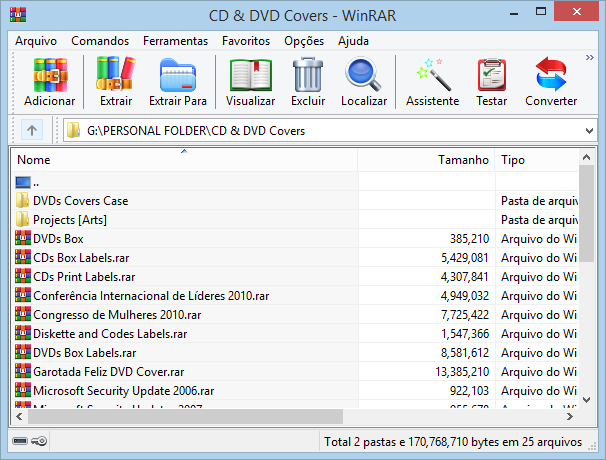This screenshot has width=606, height=460.
Task: Click Diskette and Codes Labels icon
Action: coord(23,333)
